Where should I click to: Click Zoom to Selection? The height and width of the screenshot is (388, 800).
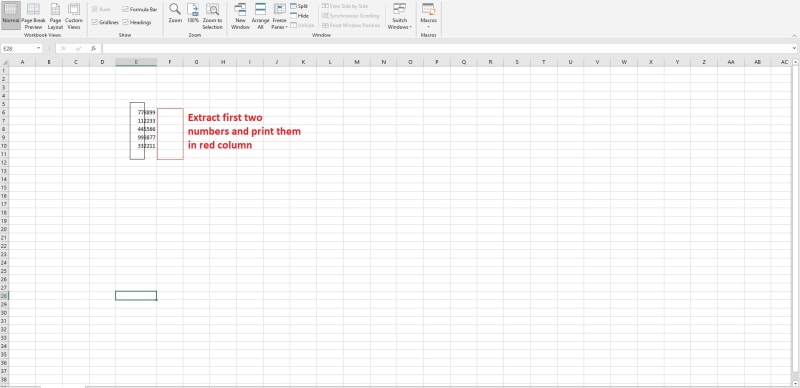(212, 15)
